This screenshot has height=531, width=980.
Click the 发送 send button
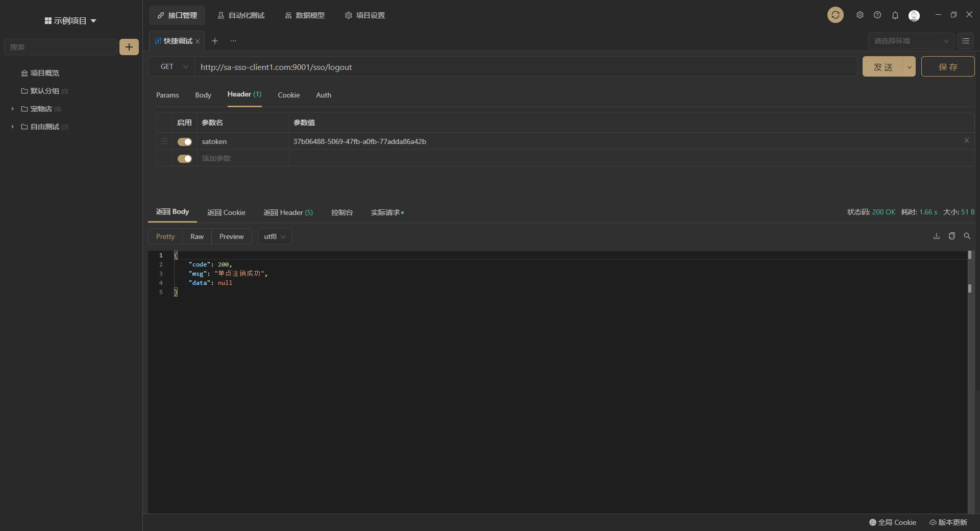(x=883, y=67)
